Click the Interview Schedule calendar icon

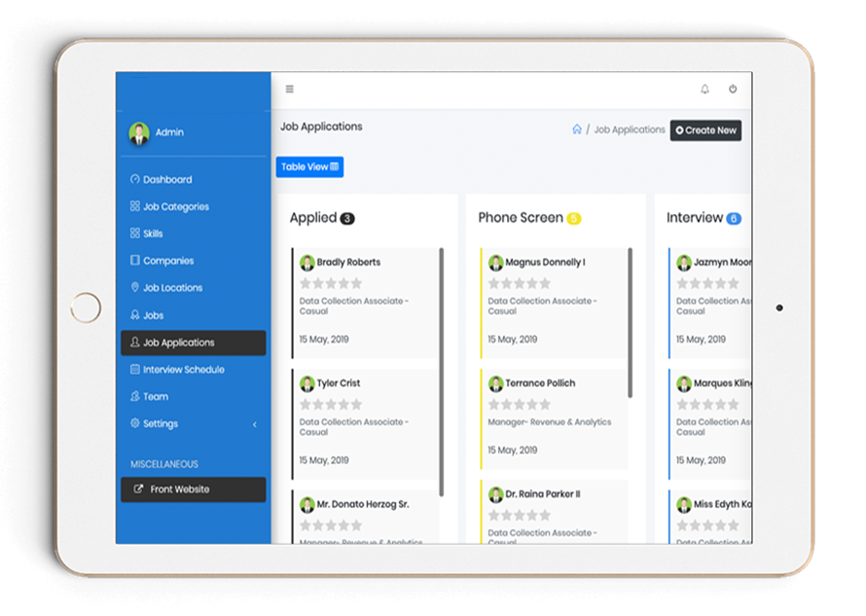tap(135, 370)
